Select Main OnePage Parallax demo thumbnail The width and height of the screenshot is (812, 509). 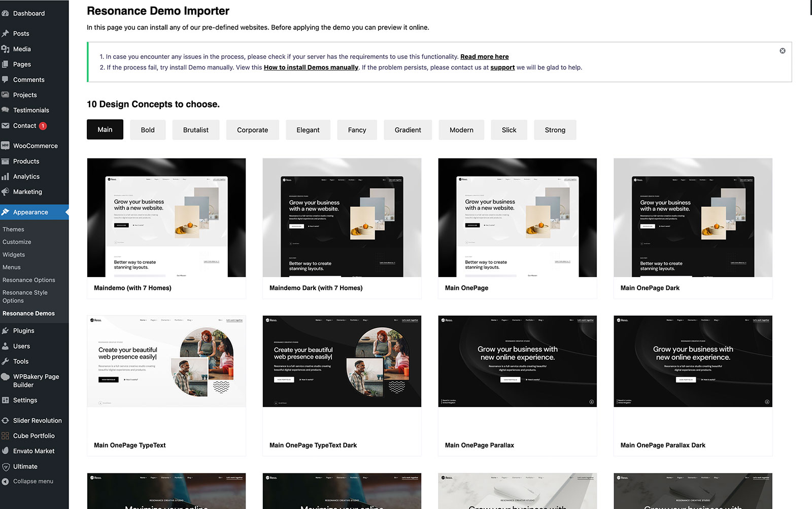(x=517, y=361)
